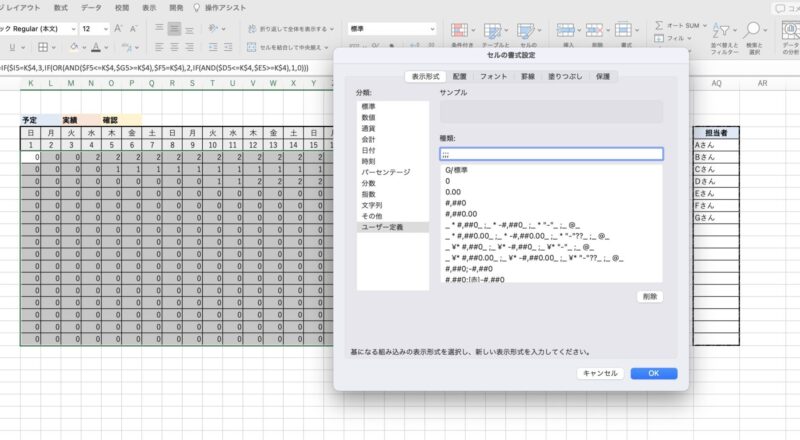The width and height of the screenshot is (800, 440).
Task: Click the fill color bucket icon
Action: pos(74,47)
